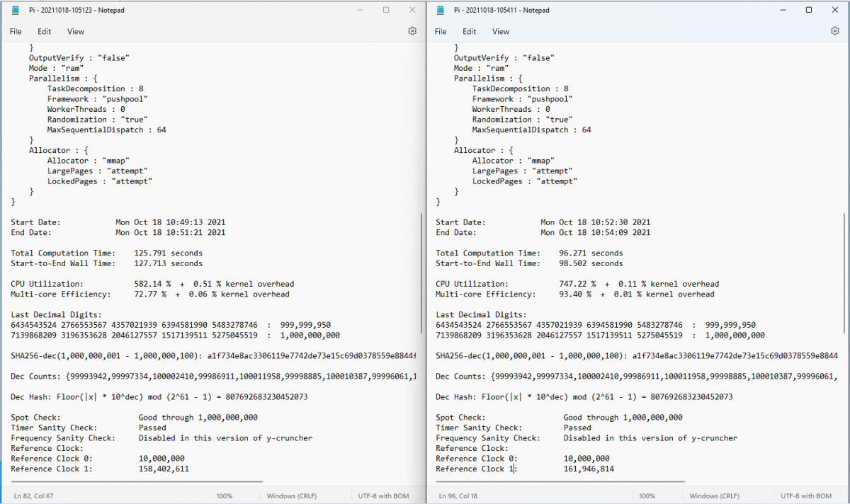This screenshot has width=850, height=504.
Task: Open File menu in the 105411 window
Action: pyautogui.click(x=441, y=31)
